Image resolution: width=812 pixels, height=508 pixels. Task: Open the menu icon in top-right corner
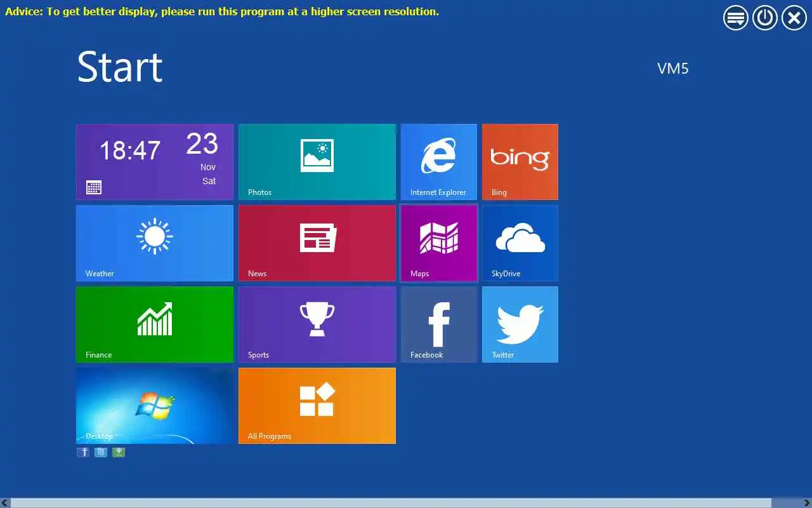click(736, 18)
